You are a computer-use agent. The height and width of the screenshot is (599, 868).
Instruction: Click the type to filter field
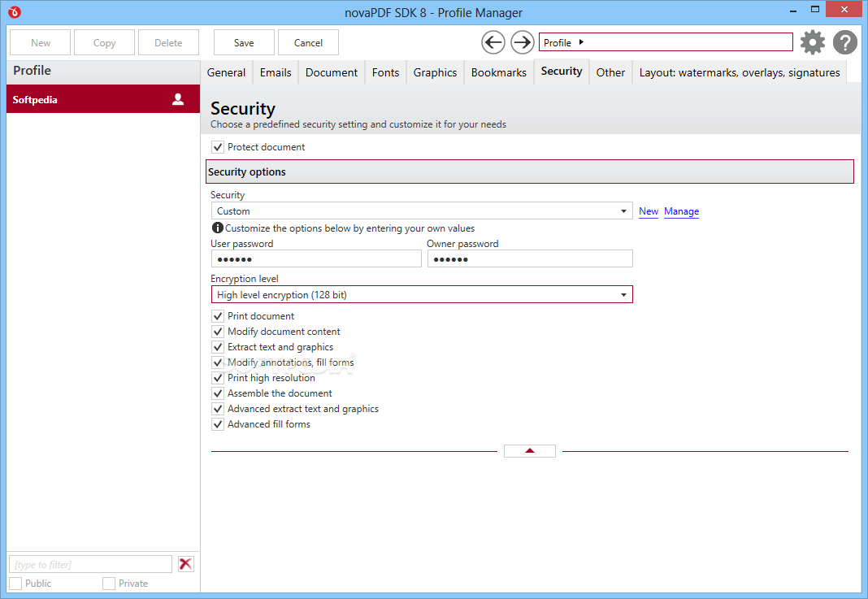[x=91, y=564]
